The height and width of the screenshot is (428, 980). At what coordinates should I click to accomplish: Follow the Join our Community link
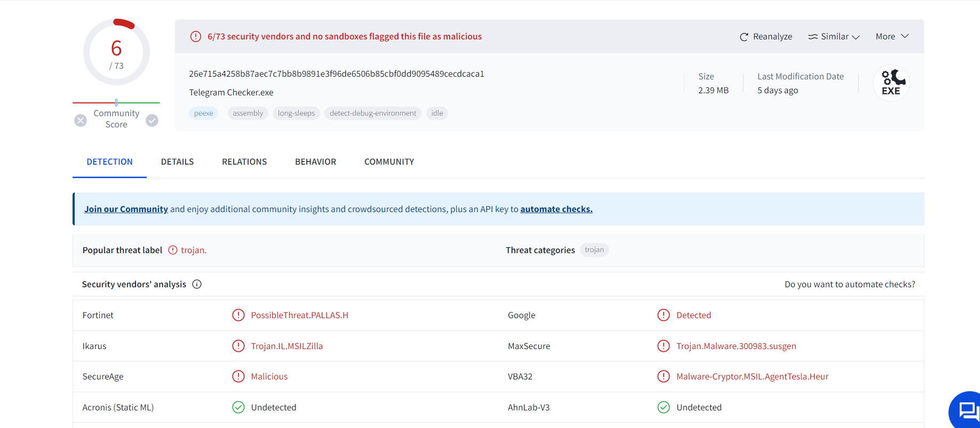[126, 209]
